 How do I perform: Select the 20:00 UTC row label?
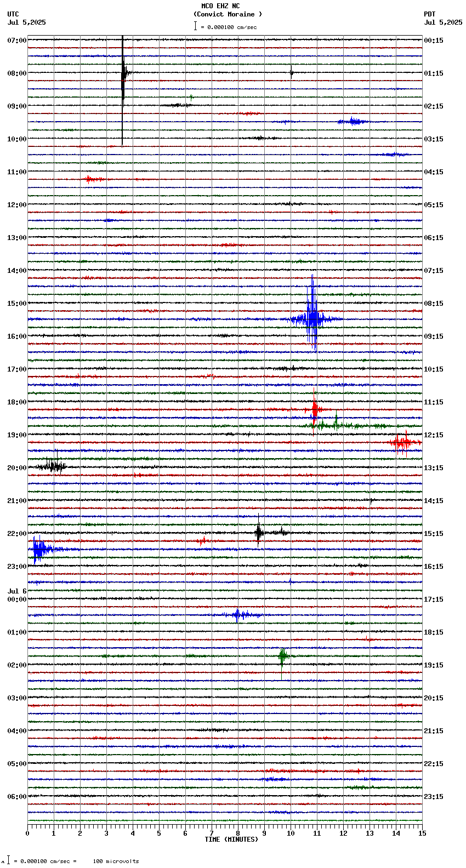(17, 468)
